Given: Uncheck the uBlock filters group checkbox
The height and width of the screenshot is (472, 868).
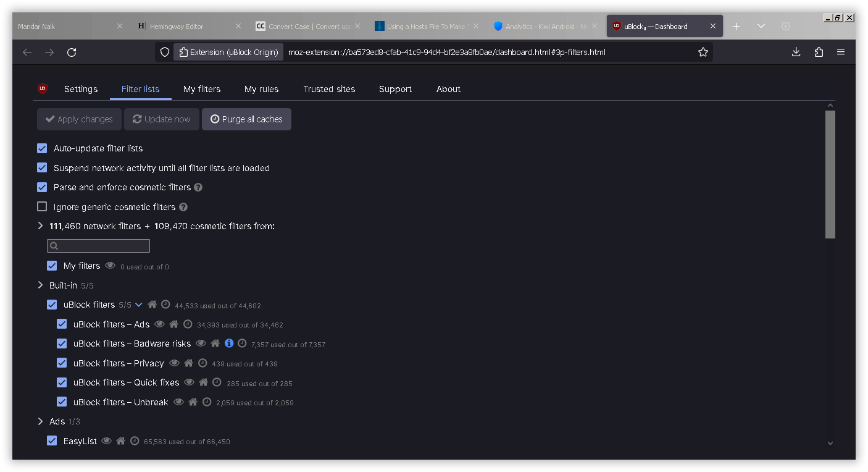Looking at the screenshot, I should tap(52, 305).
